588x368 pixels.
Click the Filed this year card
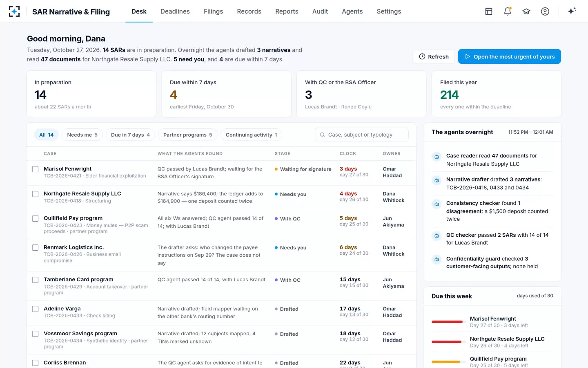[x=497, y=94]
